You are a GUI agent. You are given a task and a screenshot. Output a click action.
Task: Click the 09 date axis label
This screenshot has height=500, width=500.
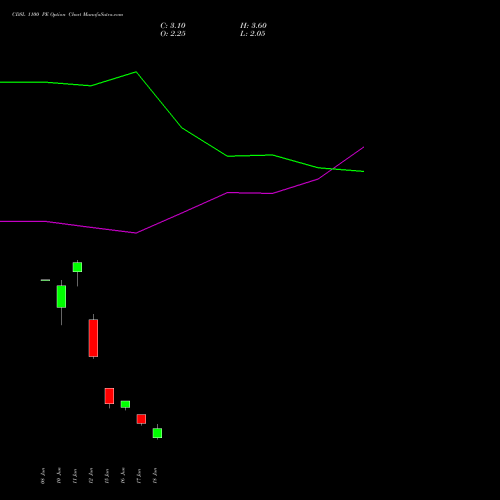point(43,476)
